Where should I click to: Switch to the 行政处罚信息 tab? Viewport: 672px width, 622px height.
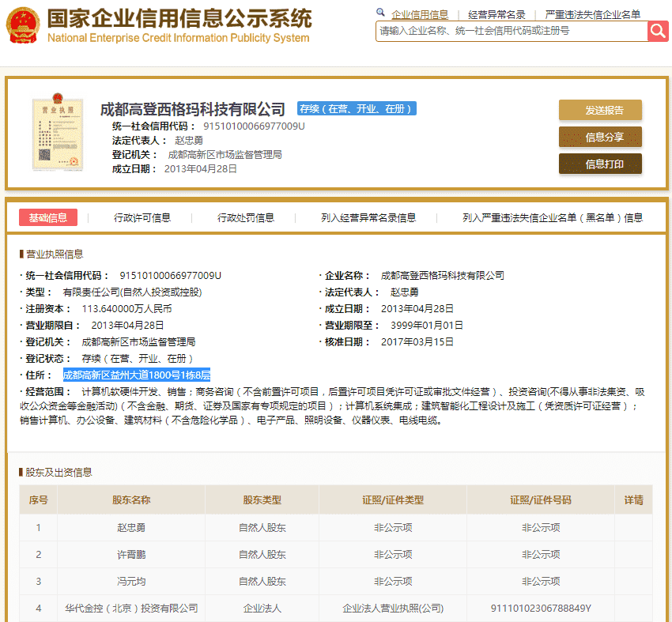tap(246, 218)
